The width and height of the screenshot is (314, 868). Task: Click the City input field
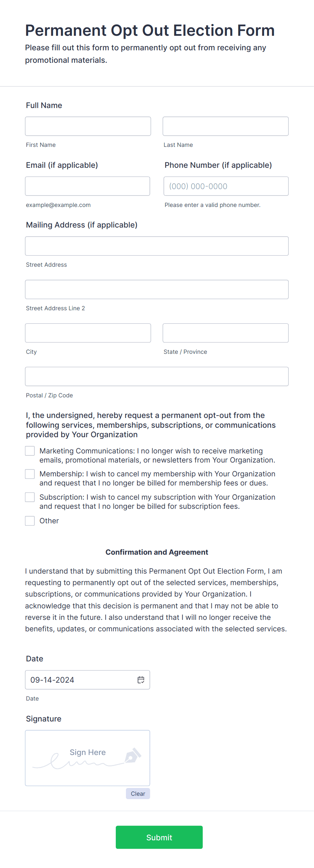pyautogui.click(x=88, y=333)
